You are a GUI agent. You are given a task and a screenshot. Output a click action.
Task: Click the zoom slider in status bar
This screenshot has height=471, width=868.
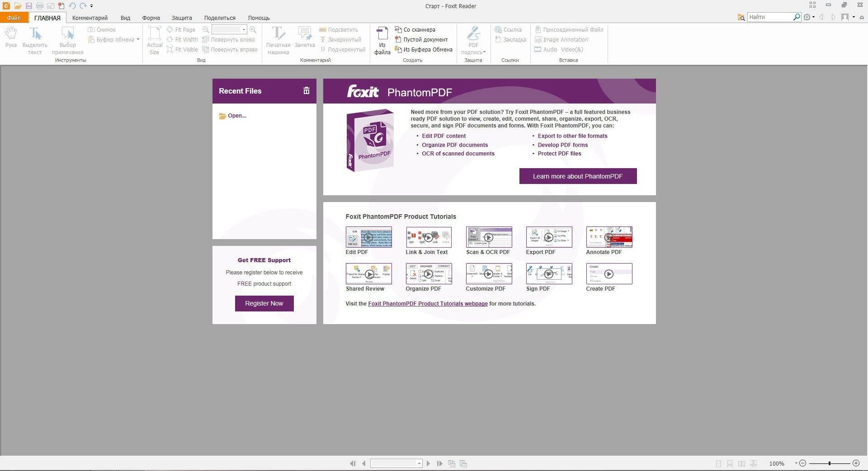coord(830,463)
